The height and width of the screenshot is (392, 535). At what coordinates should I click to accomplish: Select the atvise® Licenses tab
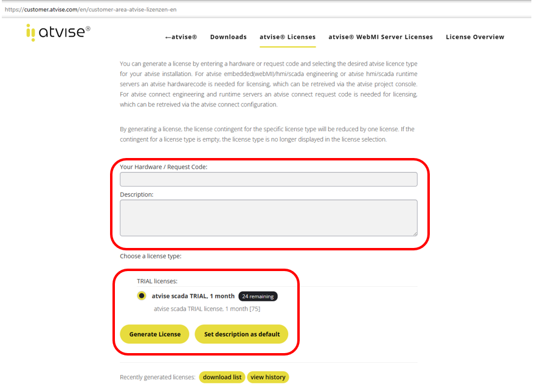[x=288, y=37]
